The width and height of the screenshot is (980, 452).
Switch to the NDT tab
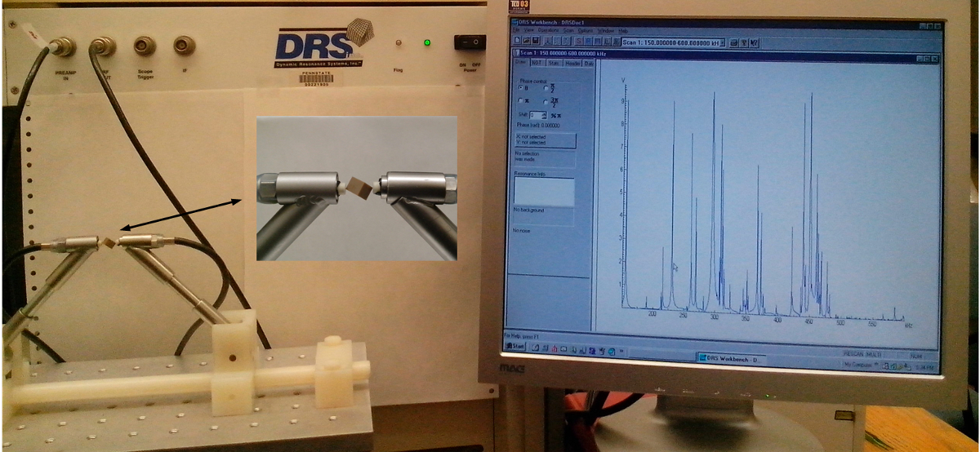537,63
